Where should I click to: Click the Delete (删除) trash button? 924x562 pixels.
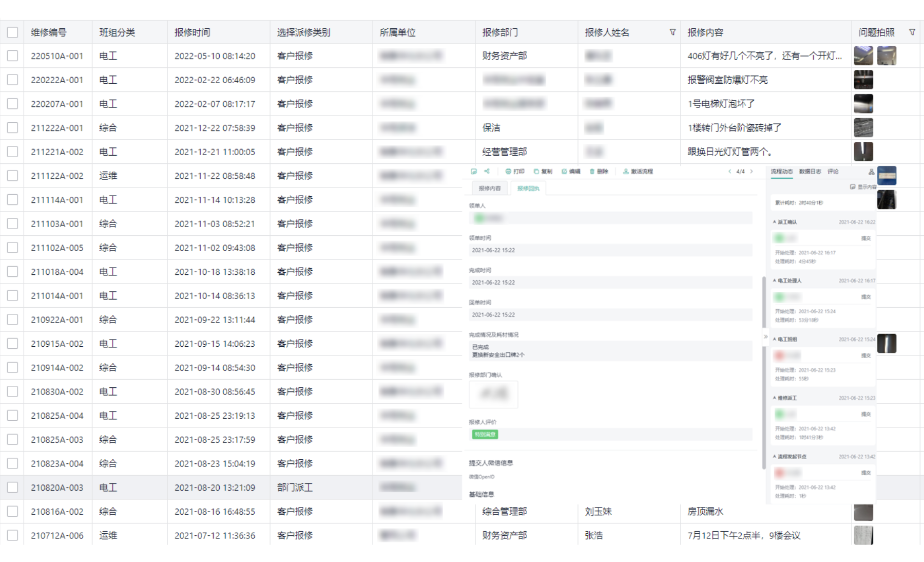599,172
